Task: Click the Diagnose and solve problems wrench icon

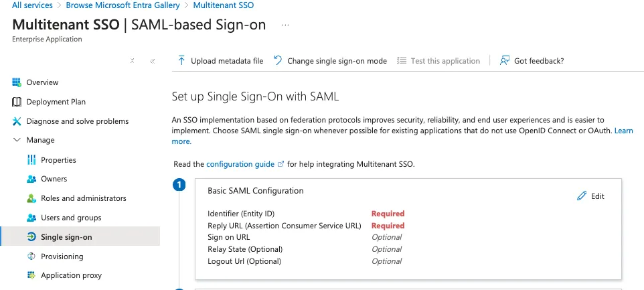Action: coord(17,121)
